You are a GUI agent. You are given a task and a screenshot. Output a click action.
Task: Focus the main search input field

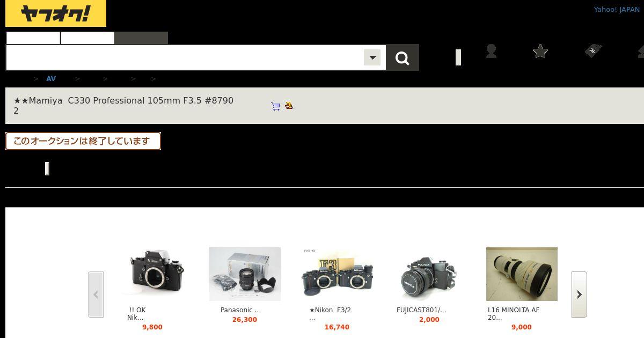coord(185,57)
